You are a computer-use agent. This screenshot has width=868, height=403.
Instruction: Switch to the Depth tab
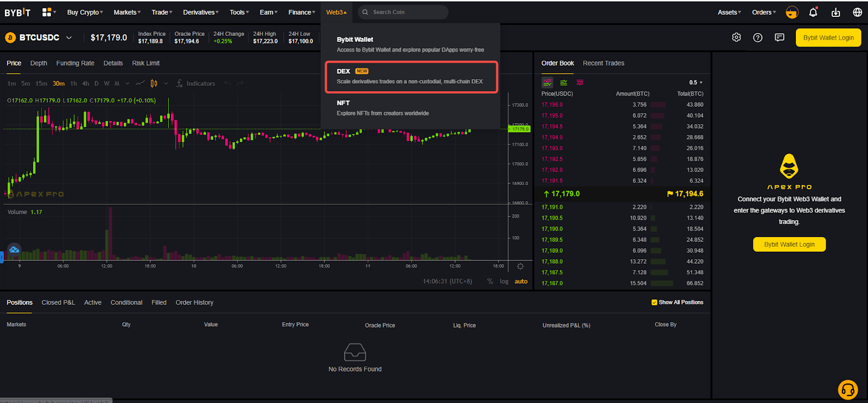point(39,63)
